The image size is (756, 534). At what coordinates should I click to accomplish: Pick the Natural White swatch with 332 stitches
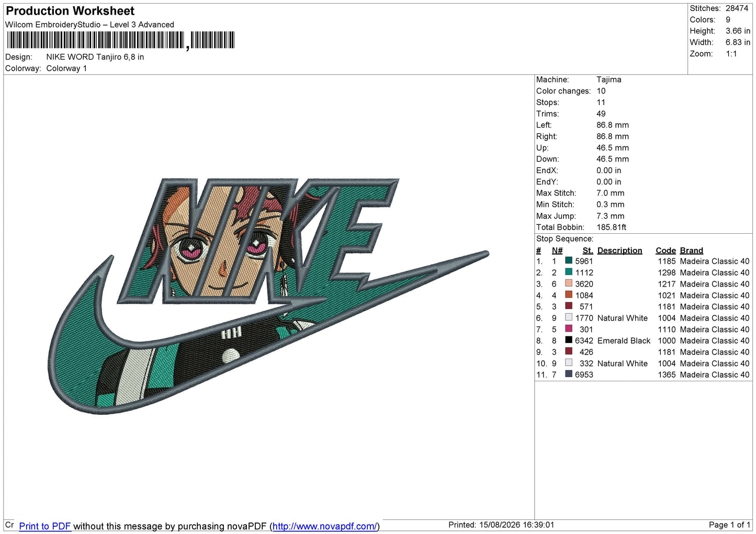point(569,362)
